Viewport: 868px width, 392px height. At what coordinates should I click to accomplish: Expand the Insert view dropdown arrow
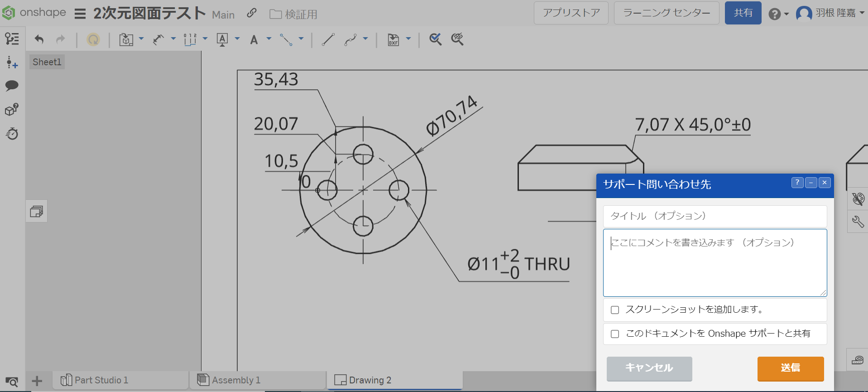[x=141, y=39]
